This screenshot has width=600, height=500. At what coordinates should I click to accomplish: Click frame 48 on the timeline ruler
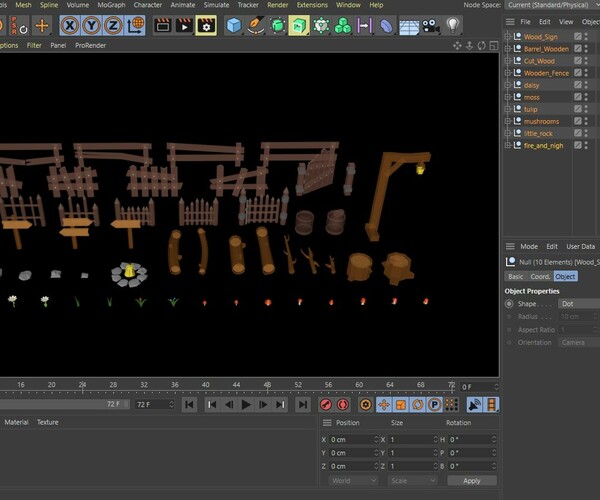(267, 385)
